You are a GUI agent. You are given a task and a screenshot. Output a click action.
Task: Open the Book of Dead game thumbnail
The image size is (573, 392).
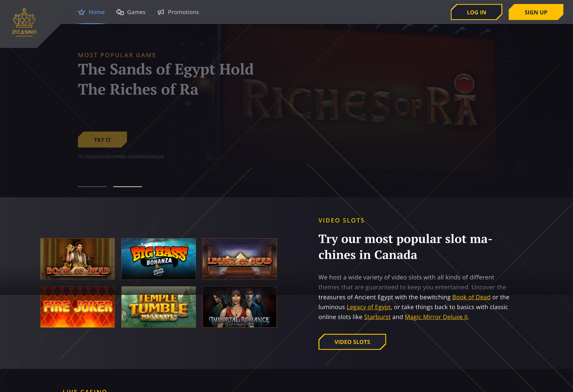tap(77, 259)
